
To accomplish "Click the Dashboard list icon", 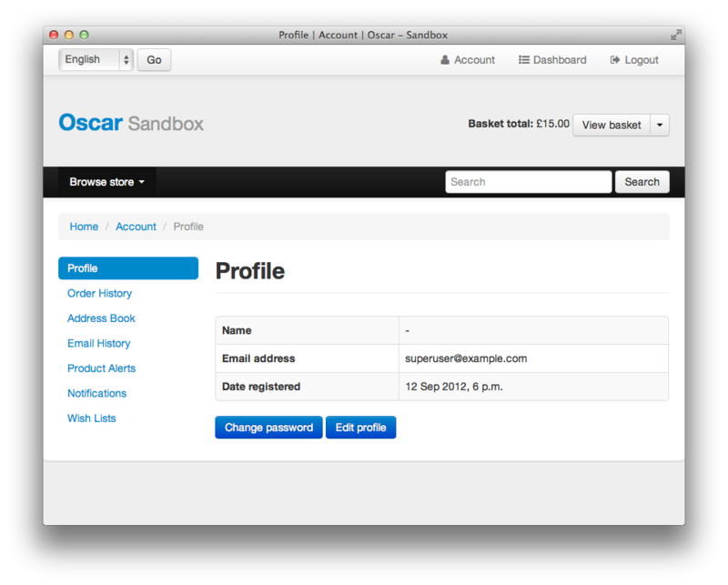I will click(524, 60).
